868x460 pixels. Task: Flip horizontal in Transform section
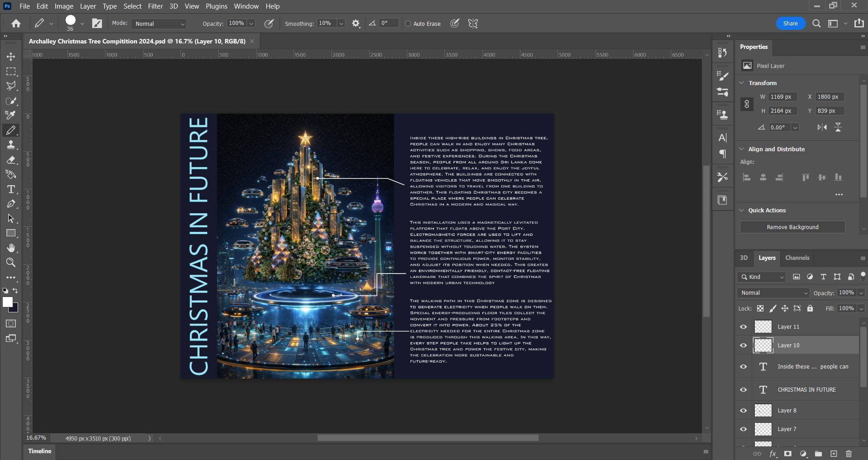[x=822, y=128]
